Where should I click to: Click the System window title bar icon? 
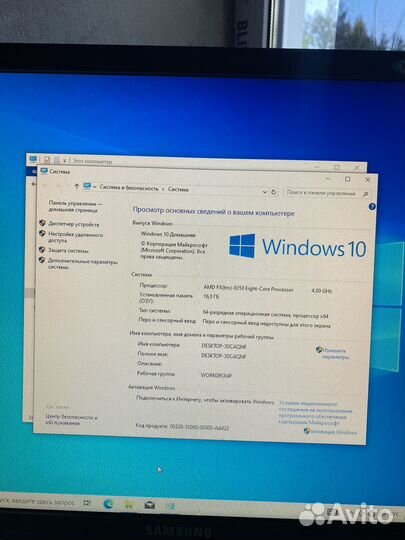[44, 171]
